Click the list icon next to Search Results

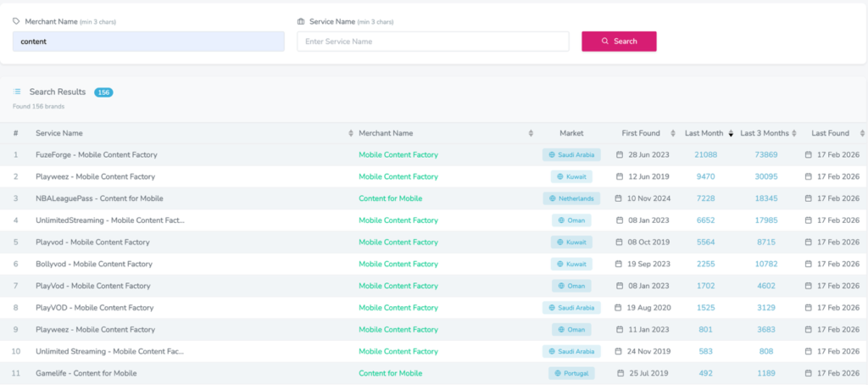[x=17, y=92]
